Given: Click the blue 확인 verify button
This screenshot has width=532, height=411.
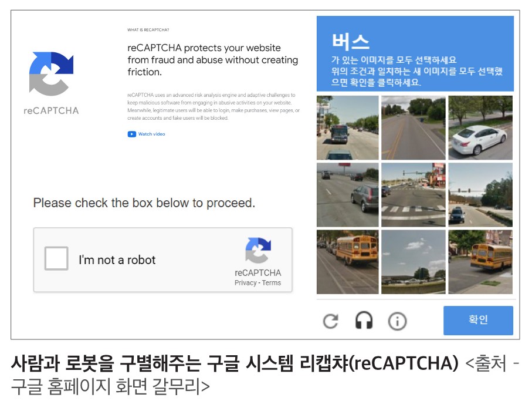Looking at the screenshot, I should tap(478, 321).
